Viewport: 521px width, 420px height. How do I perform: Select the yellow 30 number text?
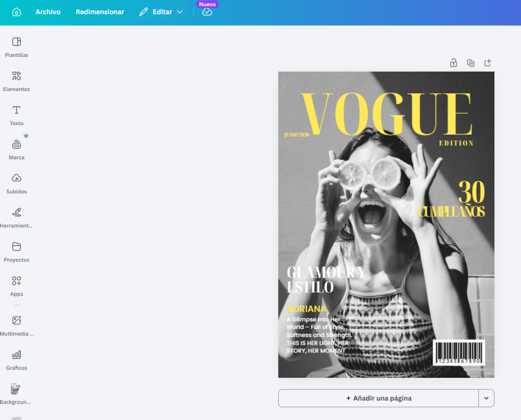(x=472, y=192)
